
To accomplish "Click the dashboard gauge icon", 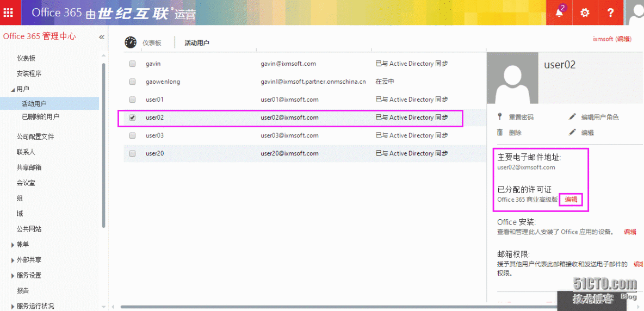I will pos(131,42).
